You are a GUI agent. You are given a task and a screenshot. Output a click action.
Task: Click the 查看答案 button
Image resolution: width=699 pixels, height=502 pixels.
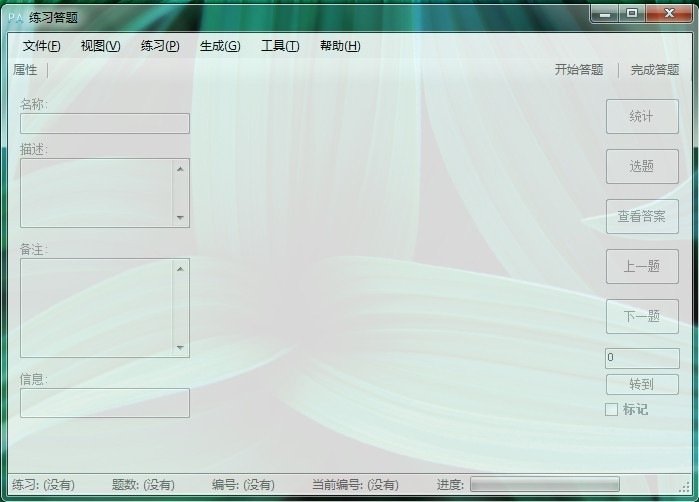642,216
